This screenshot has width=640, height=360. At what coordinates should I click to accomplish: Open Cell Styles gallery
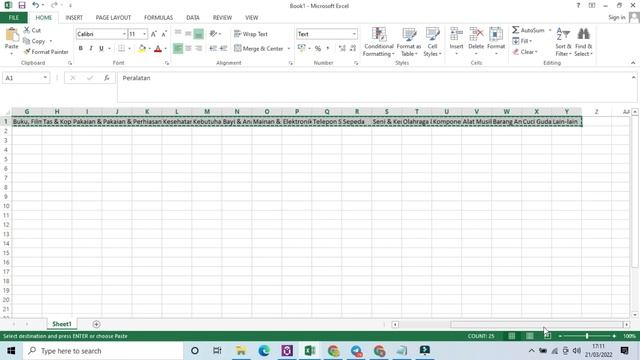(x=432, y=42)
